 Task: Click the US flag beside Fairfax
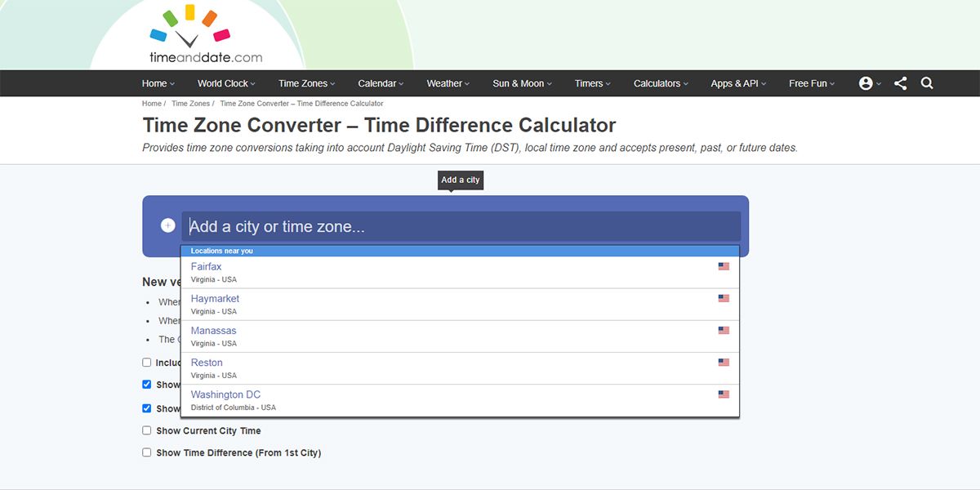(724, 266)
